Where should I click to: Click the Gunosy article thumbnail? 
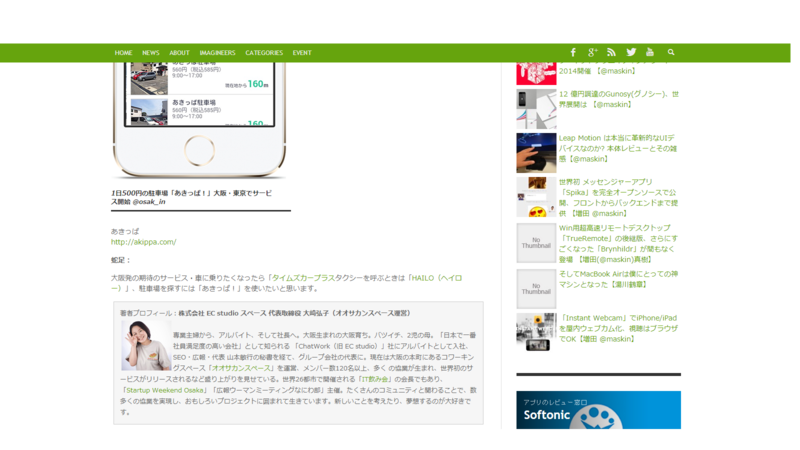tap(536, 109)
